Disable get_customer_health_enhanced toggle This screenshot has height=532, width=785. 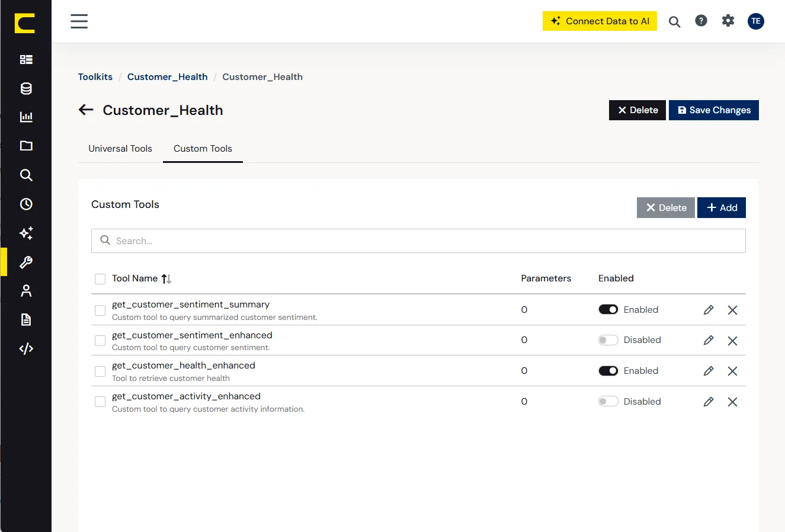608,371
